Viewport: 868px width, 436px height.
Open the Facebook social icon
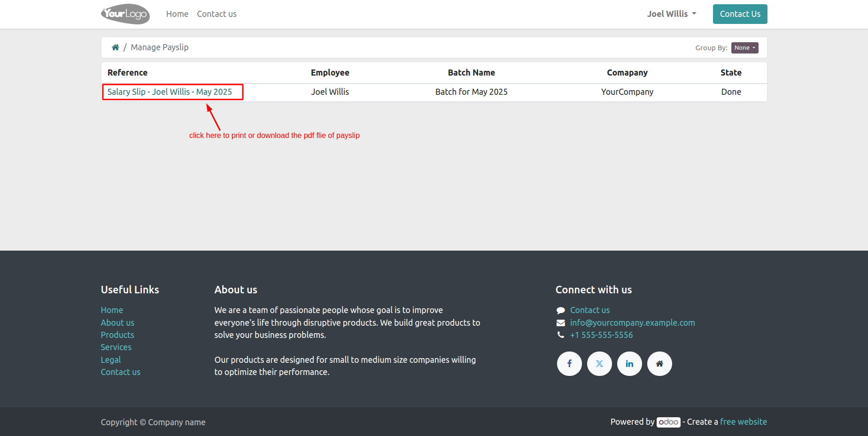tap(569, 364)
